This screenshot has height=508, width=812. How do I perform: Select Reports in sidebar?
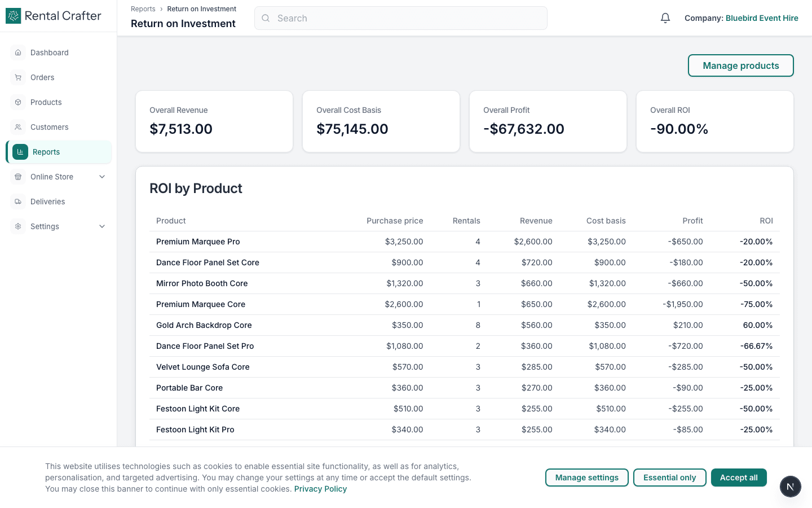(x=59, y=152)
